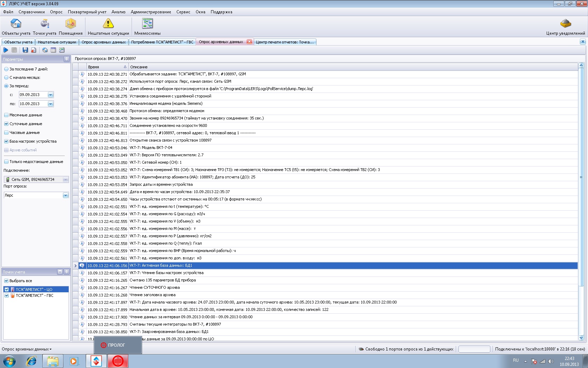Pin the Точки учета panel
Image resolution: width=588 pixels, height=368 pixels.
tap(66, 272)
